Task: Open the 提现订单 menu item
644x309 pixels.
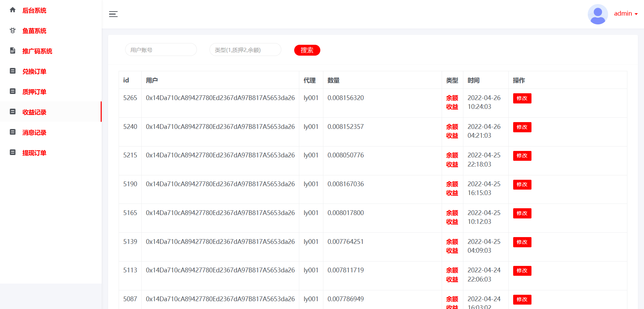Action: [34, 153]
